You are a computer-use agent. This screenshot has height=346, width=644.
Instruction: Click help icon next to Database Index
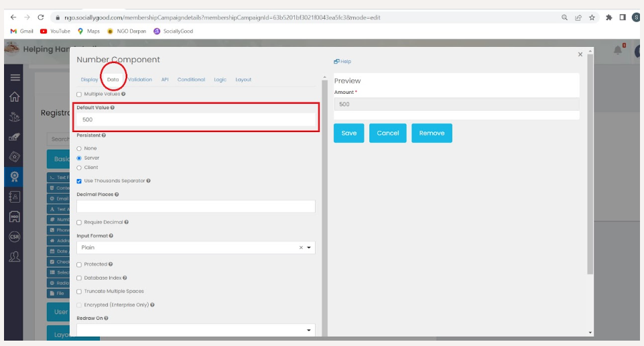click(125, 278)
